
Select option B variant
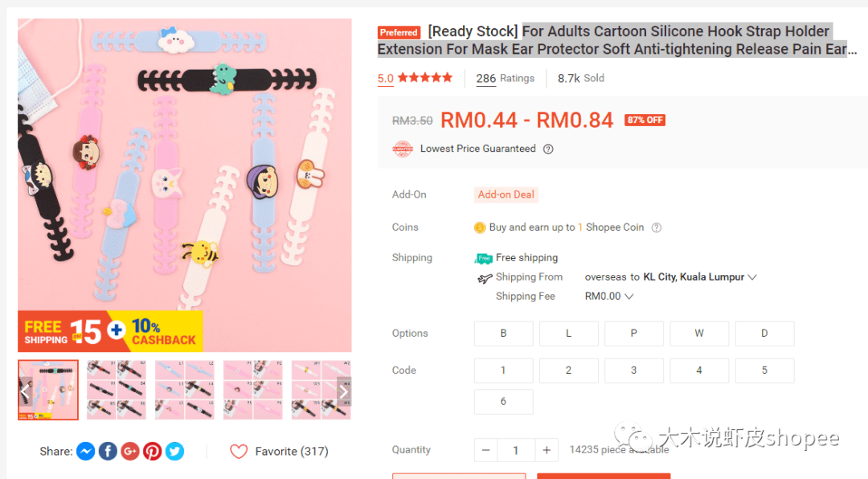click(504, 334)
